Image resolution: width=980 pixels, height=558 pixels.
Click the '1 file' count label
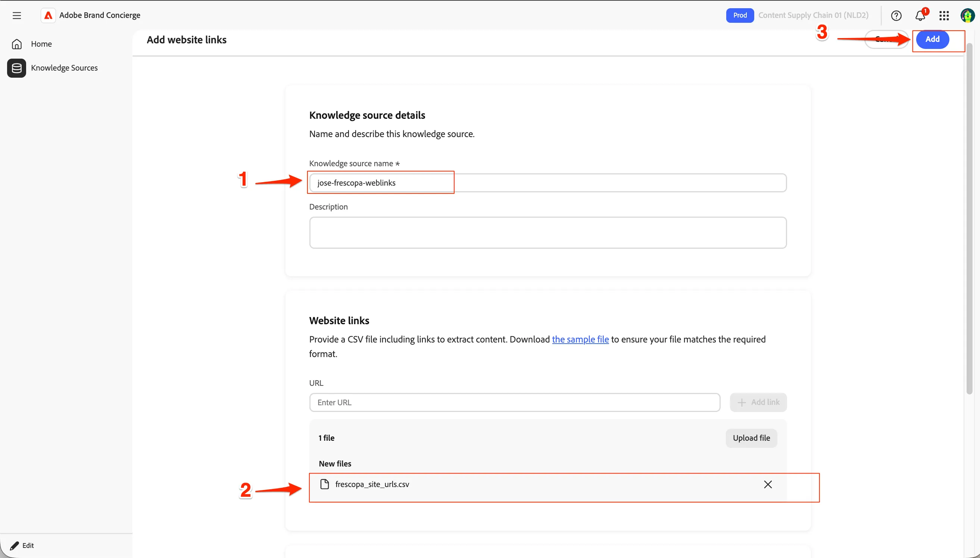pyautogui.click(x=326, y=438)
